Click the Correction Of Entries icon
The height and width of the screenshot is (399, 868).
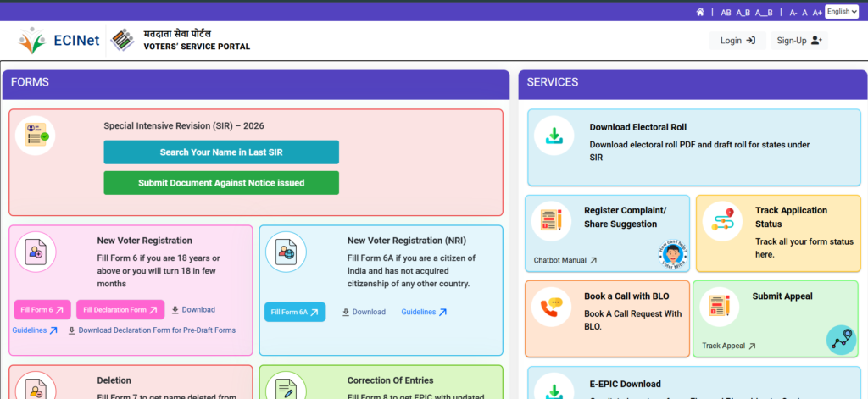click(286, 387)
